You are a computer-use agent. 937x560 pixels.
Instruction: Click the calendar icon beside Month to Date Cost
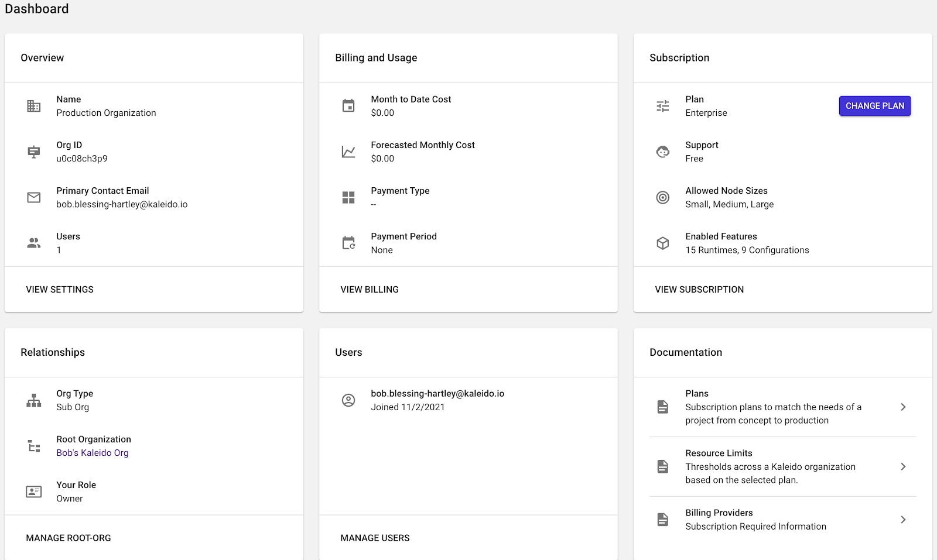tap(348, 106)
